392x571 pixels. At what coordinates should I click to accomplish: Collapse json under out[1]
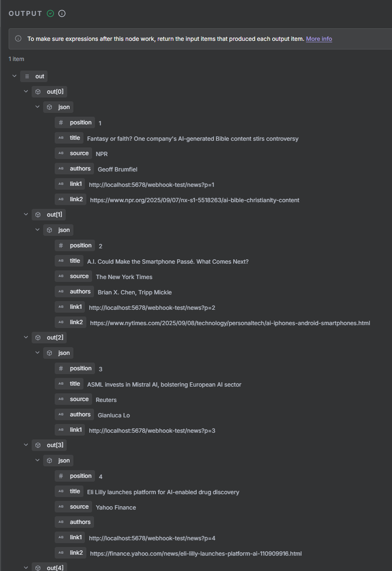coord(37,230)
